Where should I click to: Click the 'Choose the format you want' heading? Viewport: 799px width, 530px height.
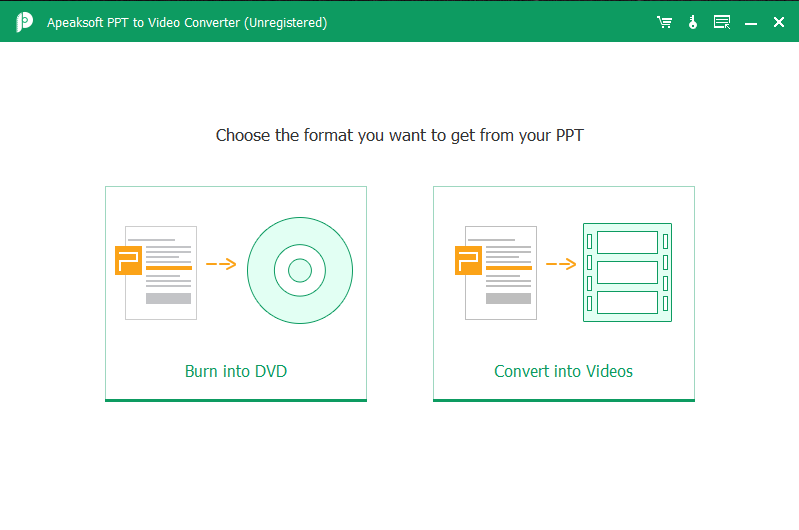400,136
